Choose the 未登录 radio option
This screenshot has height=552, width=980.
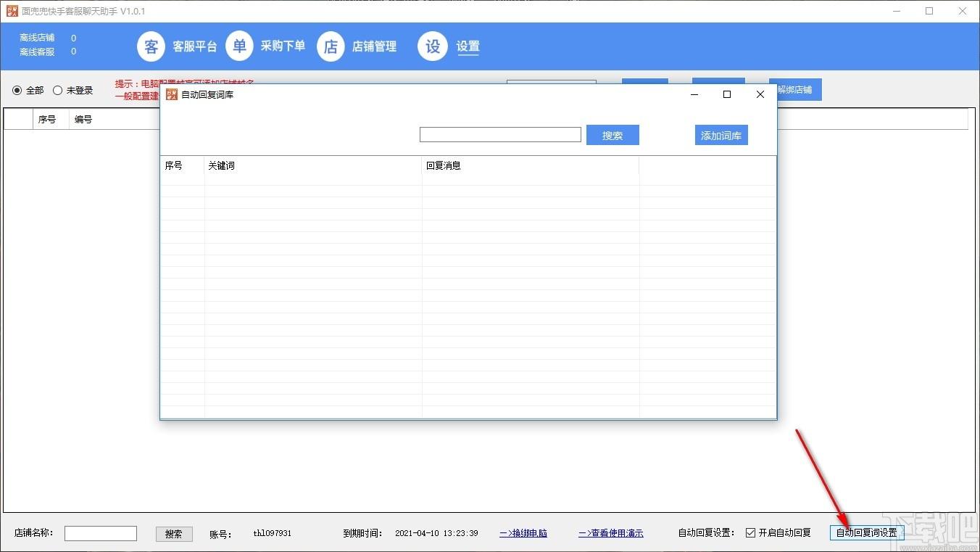click(x=58, y=91)
